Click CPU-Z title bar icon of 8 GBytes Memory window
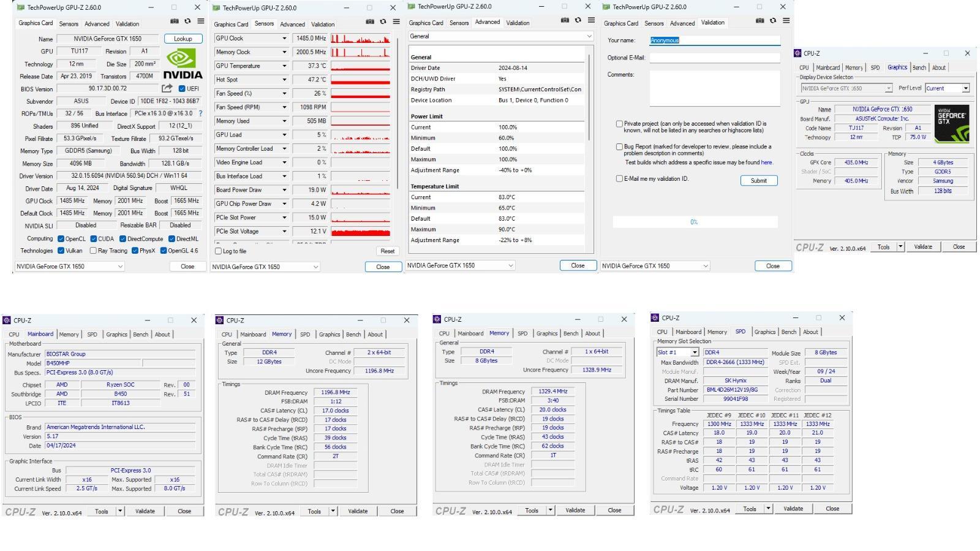The height and width of the screenshot is (551, 980). point(437,319)
